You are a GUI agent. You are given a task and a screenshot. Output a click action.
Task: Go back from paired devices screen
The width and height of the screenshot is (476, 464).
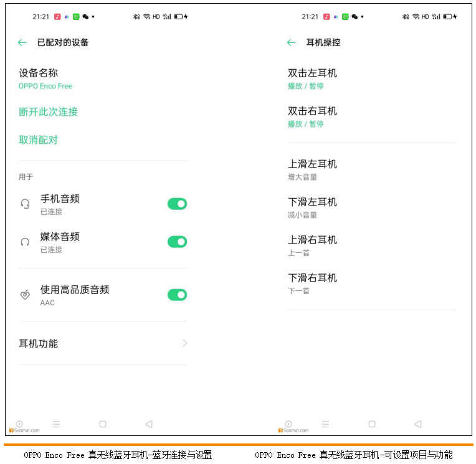click(x=22, y=42)
